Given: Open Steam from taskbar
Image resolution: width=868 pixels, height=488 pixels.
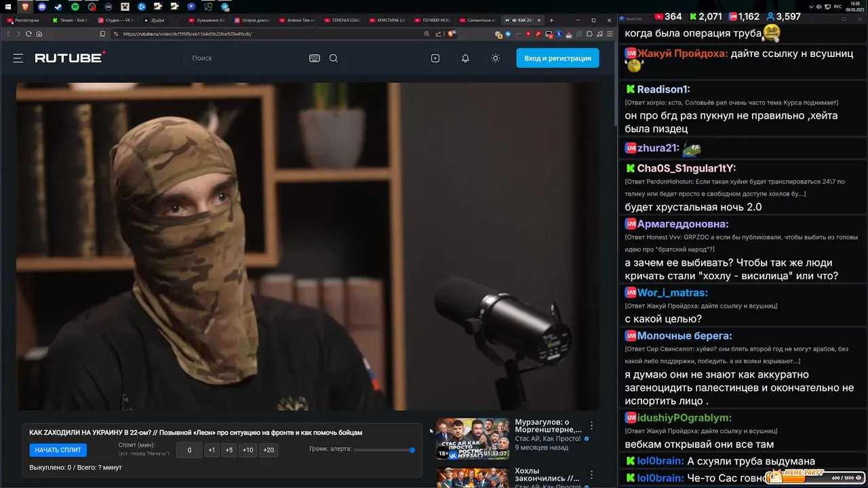Looking at the screenshot, I should pos(58,7).
